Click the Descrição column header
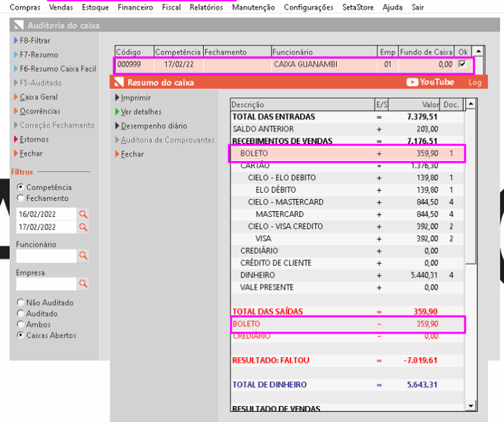This screenshot has width=504, height=422. click(302, 105)
